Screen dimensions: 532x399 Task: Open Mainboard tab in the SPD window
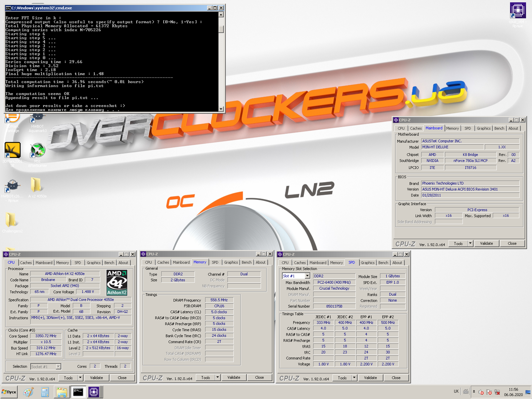tap(318, 263)
